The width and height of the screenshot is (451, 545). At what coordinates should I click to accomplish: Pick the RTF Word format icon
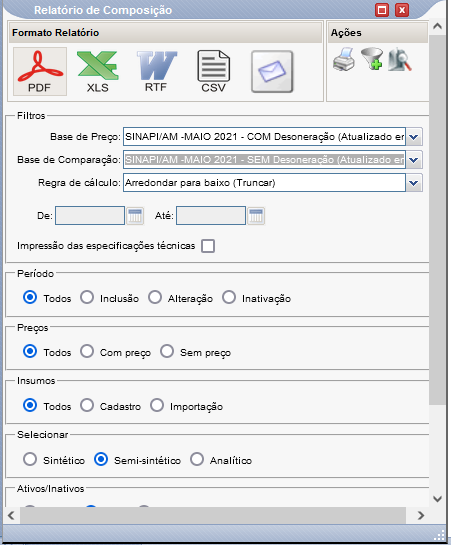click(156, 72)
